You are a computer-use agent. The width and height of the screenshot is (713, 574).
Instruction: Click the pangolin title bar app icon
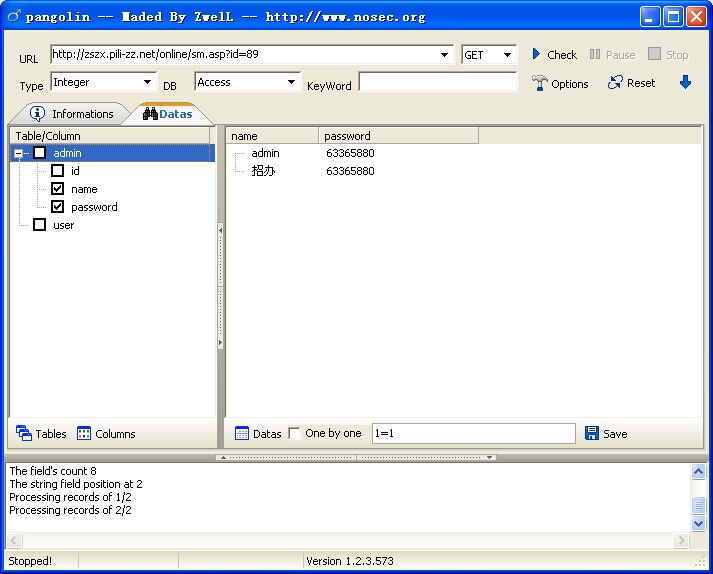[x=14, y=16]
